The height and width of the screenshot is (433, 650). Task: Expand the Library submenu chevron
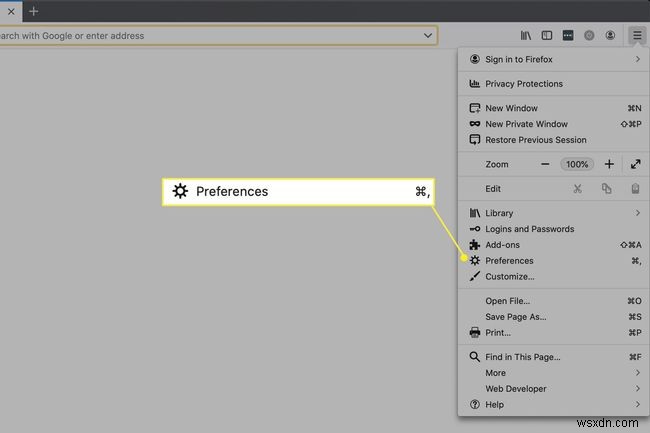tap(638, 213)
